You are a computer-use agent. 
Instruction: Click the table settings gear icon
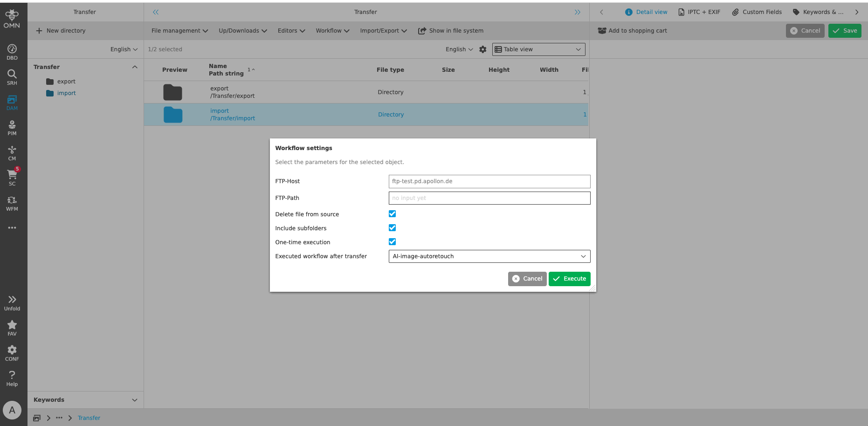coord(483,49)
